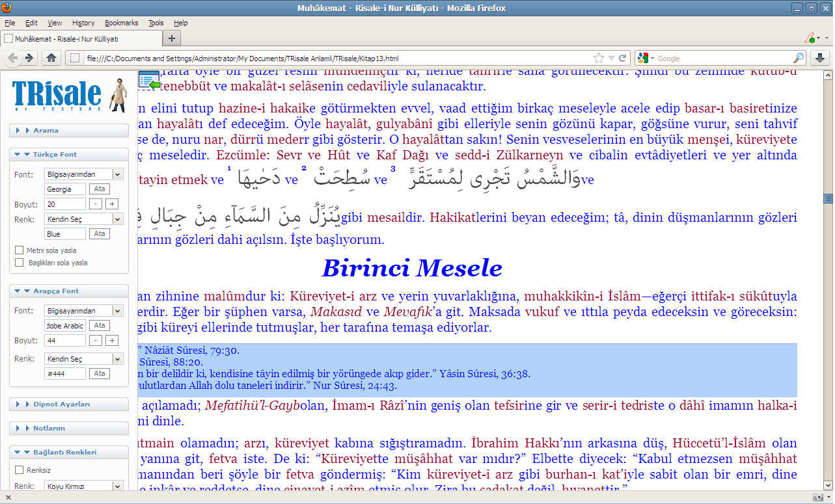Expand the Dipnot Ayarları panel
Screen dimensions: 835x504
pos(69,405)
